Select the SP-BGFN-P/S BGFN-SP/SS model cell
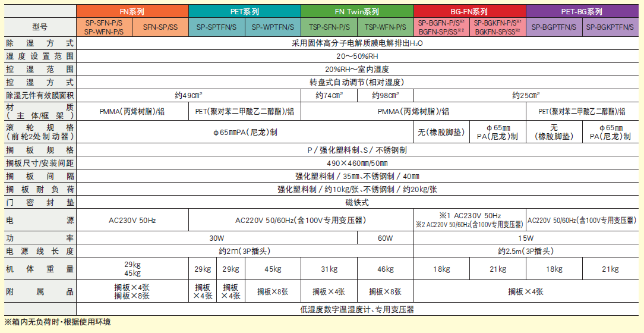644x333 pixels. (441, 27)
